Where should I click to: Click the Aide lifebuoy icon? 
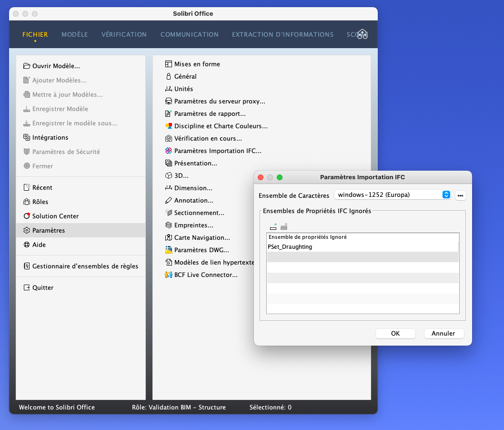[27, 245]
